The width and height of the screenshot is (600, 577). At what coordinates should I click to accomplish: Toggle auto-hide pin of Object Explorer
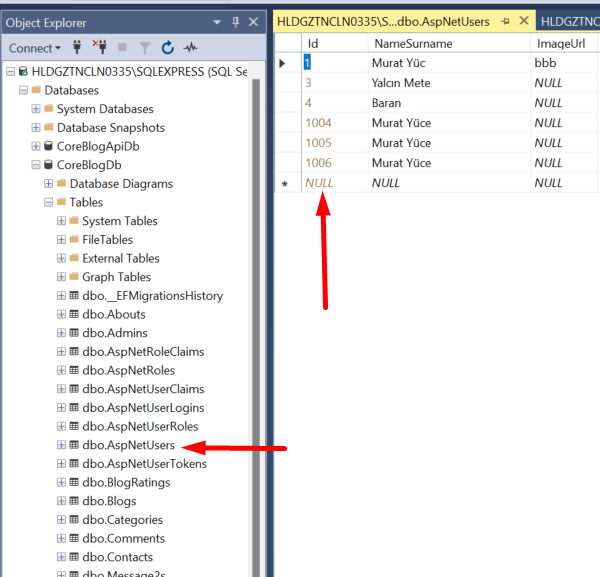click(236, 22)
